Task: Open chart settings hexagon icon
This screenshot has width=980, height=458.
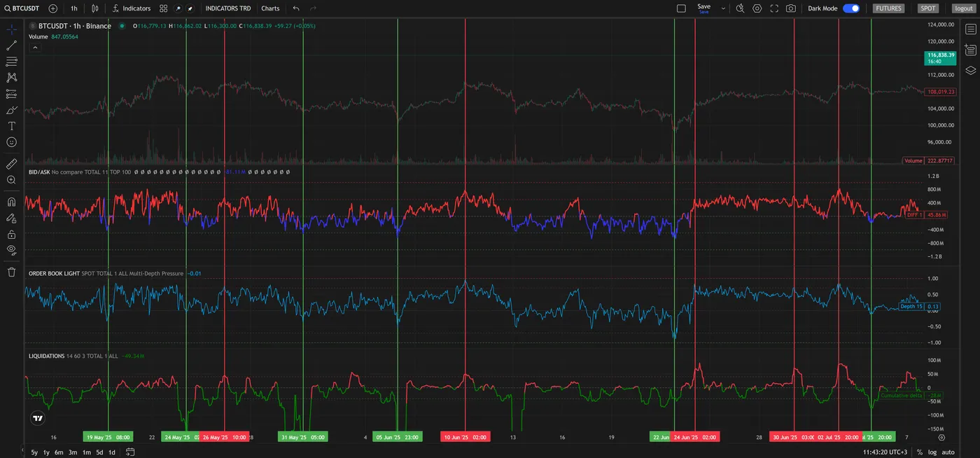Action: [x=757, y=8]
